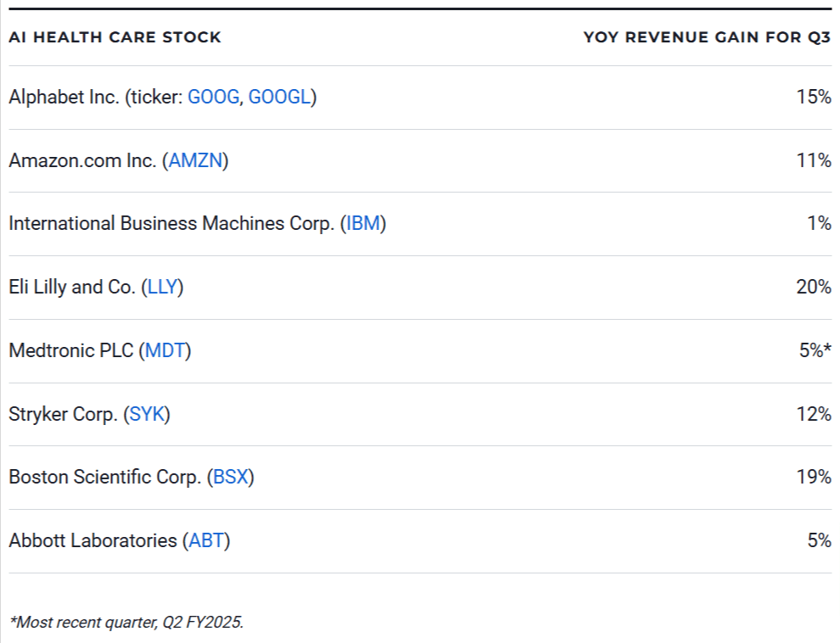Image resolution: width=840 pixels, height=643 pixels.
Task: Click the YOY Revenue Gain for Q3 header
Action: 707,37
